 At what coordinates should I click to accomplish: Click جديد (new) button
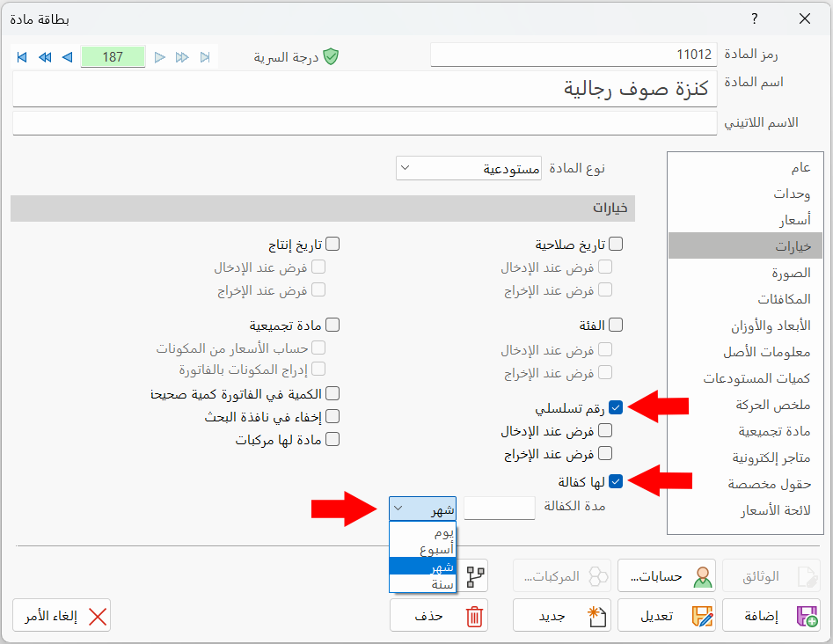pos(562,615)
